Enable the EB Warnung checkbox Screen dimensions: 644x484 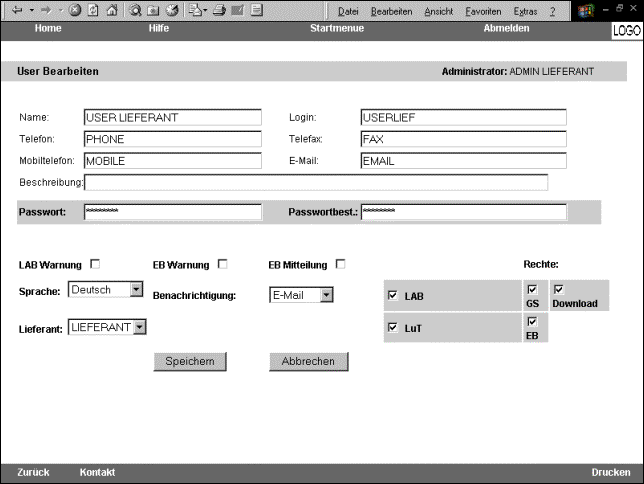[x=223, y=264]
